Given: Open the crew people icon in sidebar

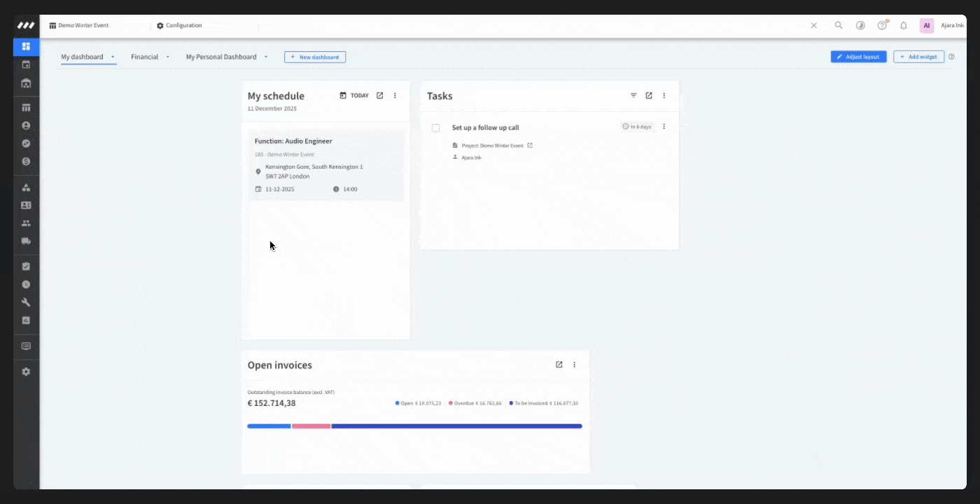Looking at the screenshot, I should (26, 223).
